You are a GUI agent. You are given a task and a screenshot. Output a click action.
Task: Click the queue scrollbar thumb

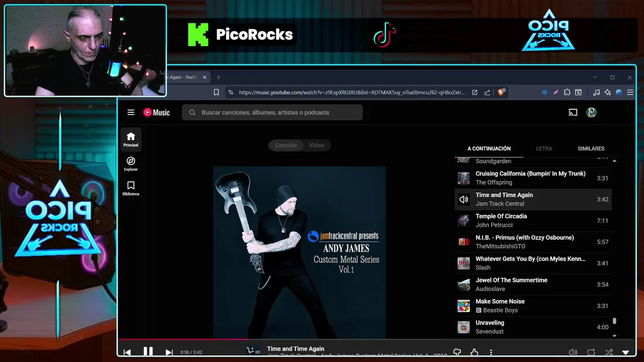click(x=614, y=321)
